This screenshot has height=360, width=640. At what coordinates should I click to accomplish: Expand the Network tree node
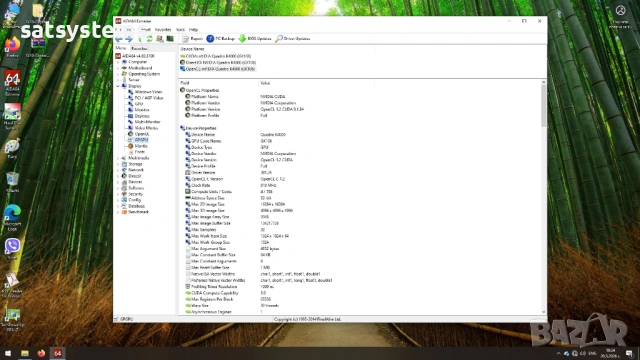pos(118,170)
